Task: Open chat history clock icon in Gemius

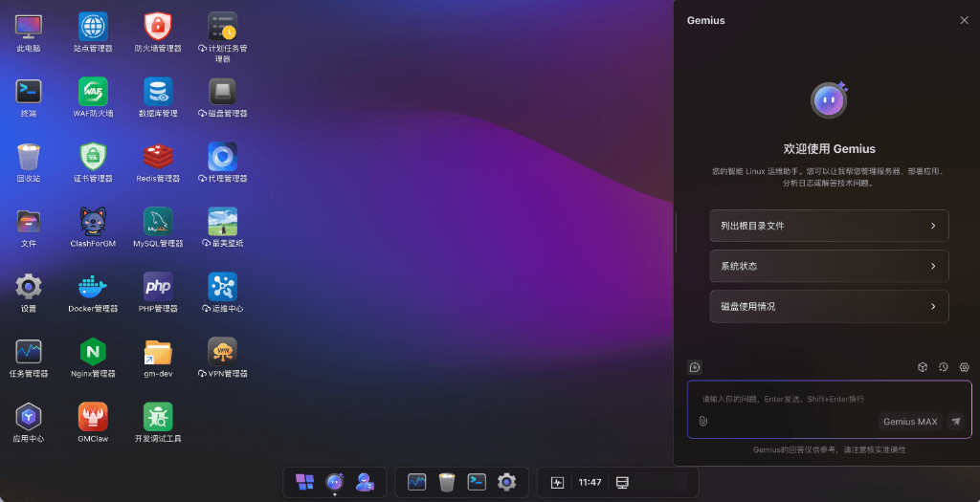Action: (x=943, y=367)
